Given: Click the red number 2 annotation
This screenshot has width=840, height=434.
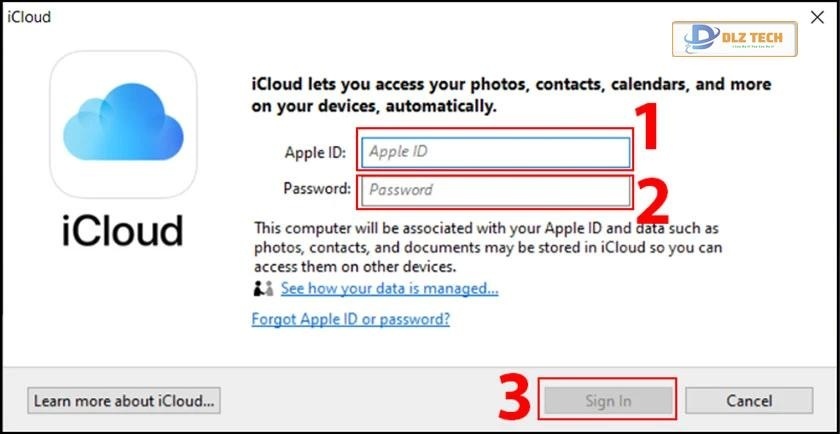Looking at the screenshot, I should point(653,200).
